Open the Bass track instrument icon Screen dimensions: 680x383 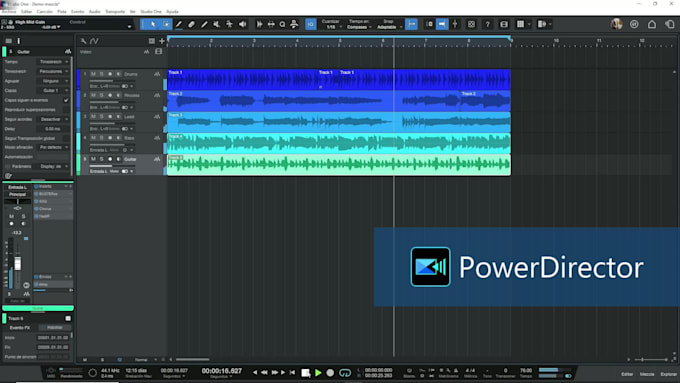pos(157,138)
